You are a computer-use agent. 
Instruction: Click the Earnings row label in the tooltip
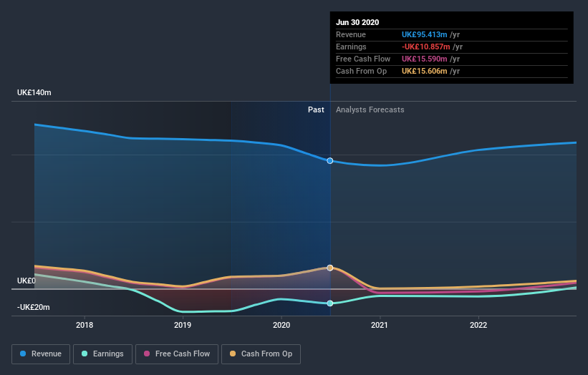click(351, 47)
